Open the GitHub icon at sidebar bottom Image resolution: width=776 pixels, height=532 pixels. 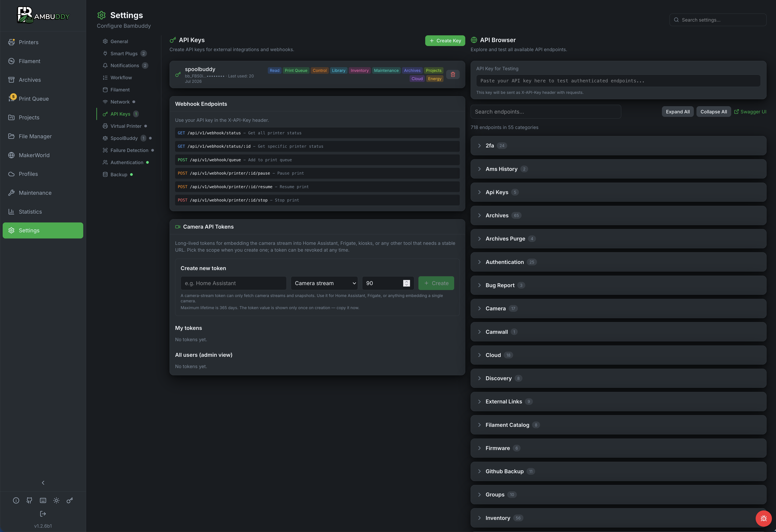(29, 500)
